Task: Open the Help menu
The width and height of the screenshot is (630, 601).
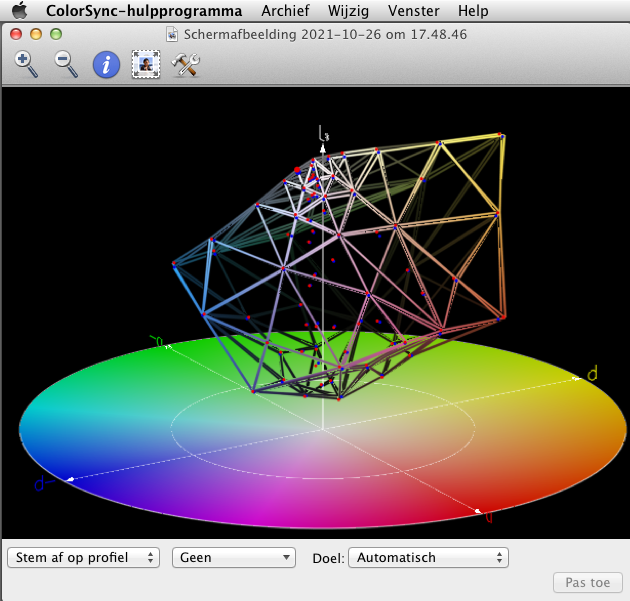Action: 473,11
